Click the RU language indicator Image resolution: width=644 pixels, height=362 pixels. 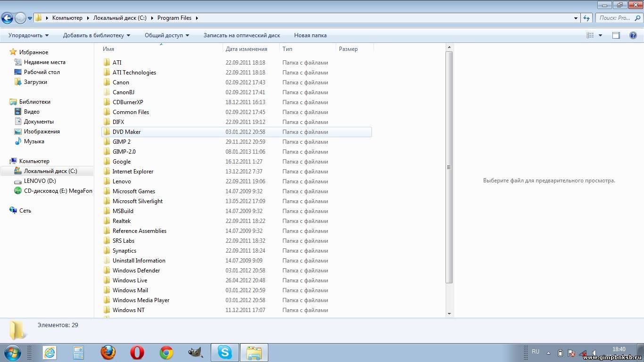pos(536,352)
